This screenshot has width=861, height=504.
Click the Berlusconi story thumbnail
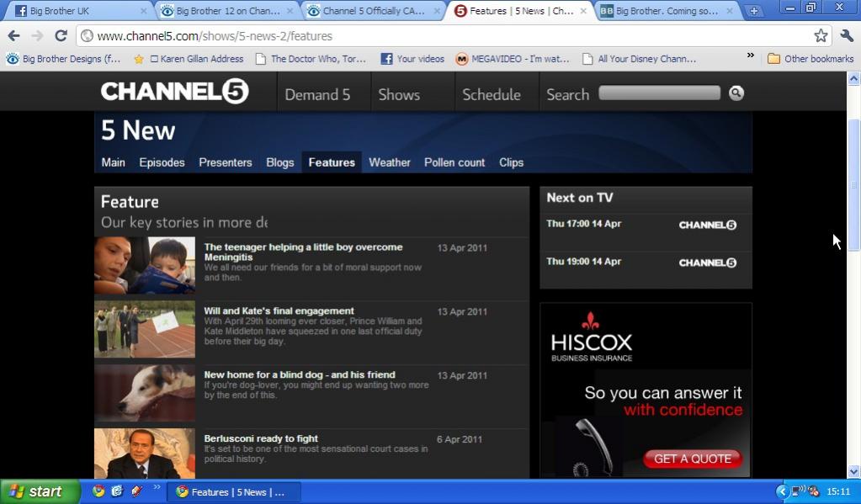click(x=145, y=453)
